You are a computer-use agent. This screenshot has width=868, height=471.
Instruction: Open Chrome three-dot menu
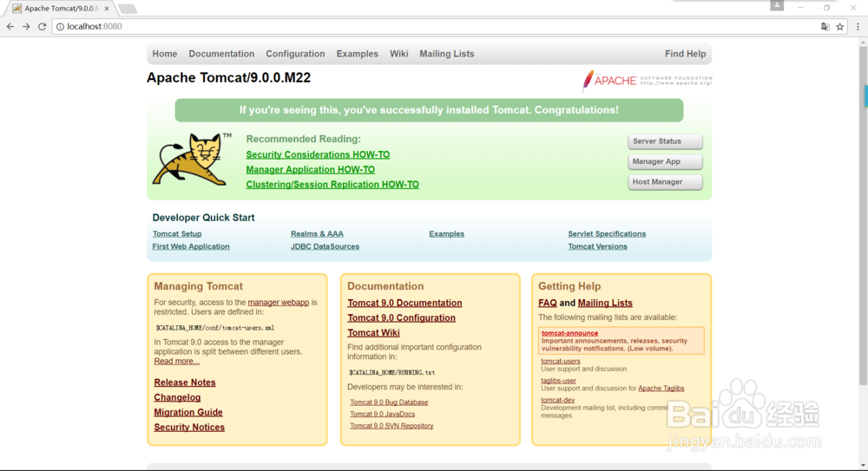coord(858,27)
